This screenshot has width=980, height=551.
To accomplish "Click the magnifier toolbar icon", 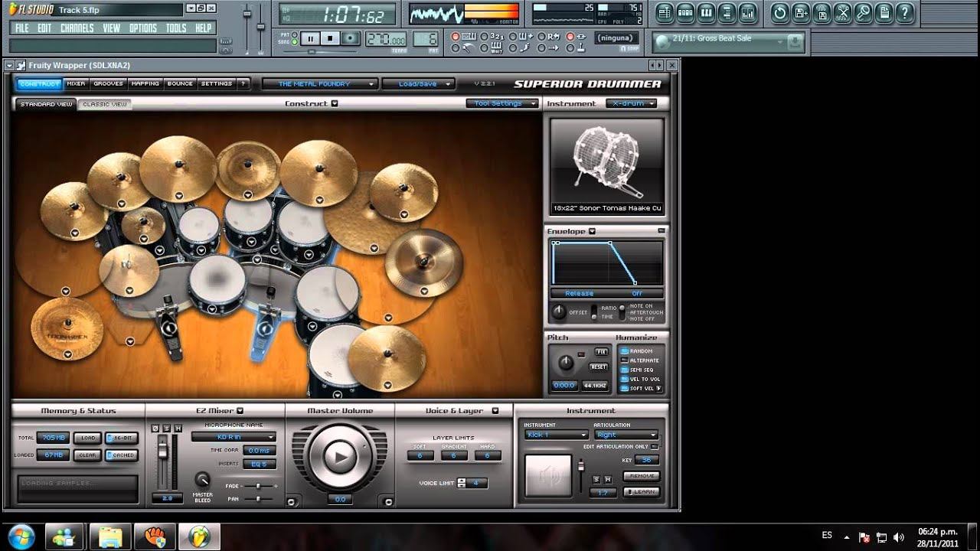I will tap(863, 12).
